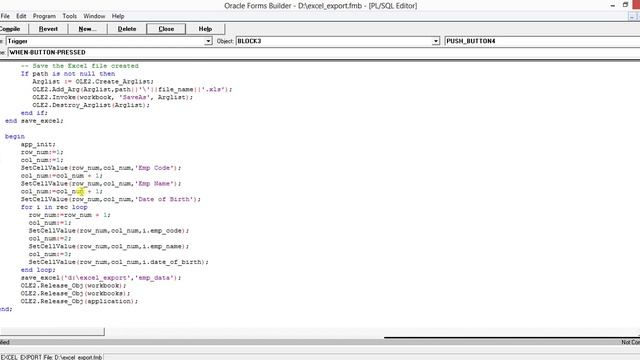The image size is (640, 360).
Task: Click the SetCellValue i.emp_code line
Action: (109, 231)
